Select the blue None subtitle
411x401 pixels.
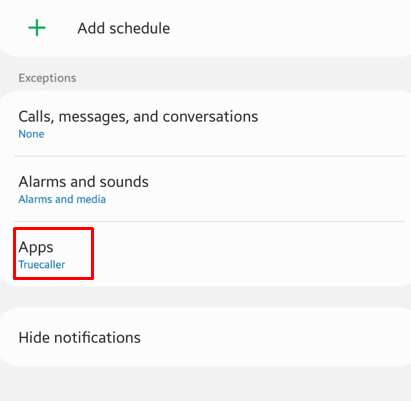click(x=31, y=134)
